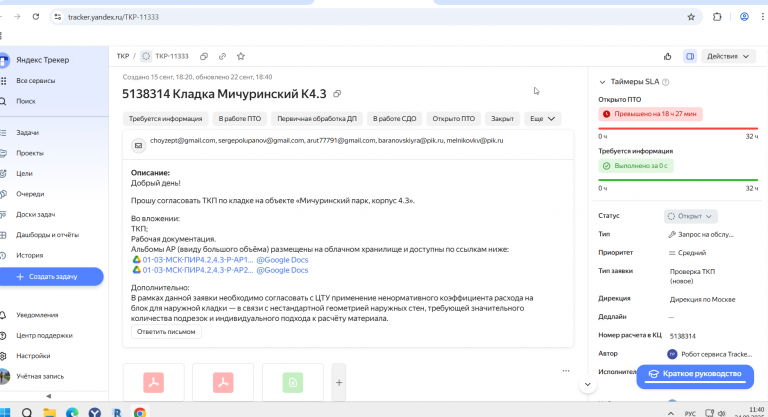Set status to Открыто ПТО
The width and height of the screenshot is (768, 417).
click(454, 119)
